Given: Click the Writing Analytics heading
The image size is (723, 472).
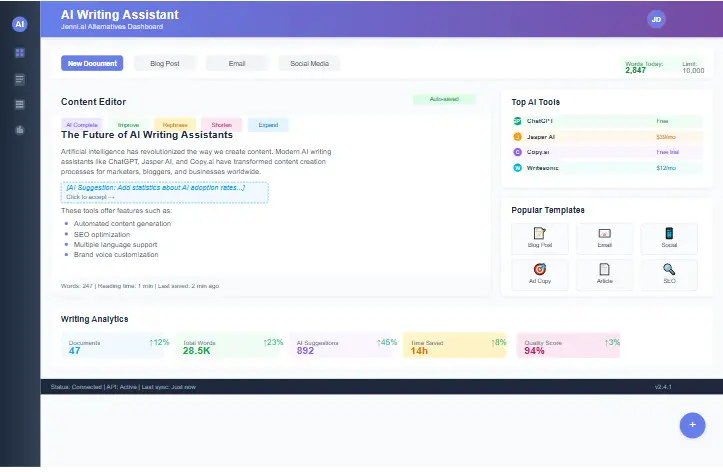Looking at the screenshot, I should pos(95,319).
